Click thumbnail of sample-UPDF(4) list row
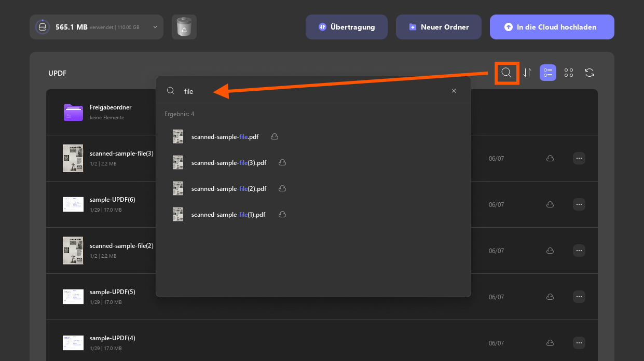This screenshot has height=361, width=644. pyautogui.click(x=73, y=343)
